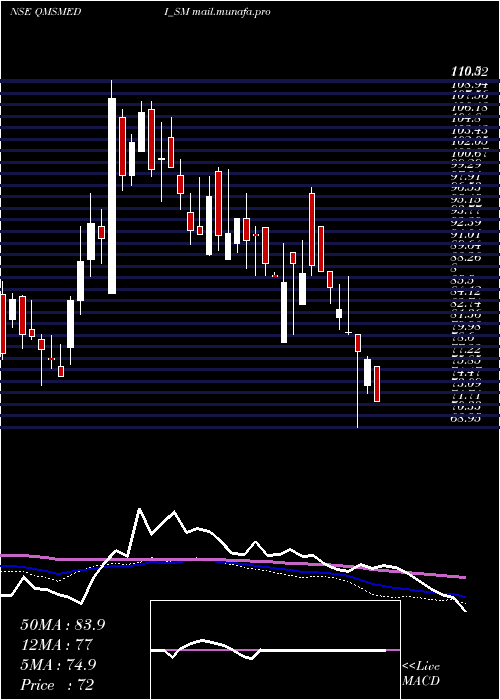The image size is (500, 700).
Task: Click the 100.67 price axis label
Action: pos(469,153)
